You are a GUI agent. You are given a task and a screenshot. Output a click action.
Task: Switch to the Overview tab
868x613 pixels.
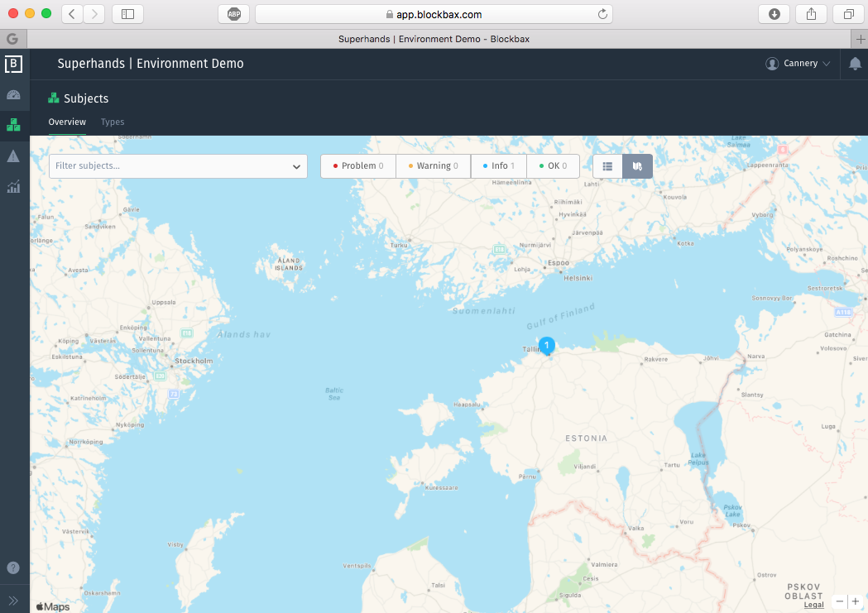[x=67, y=122]
